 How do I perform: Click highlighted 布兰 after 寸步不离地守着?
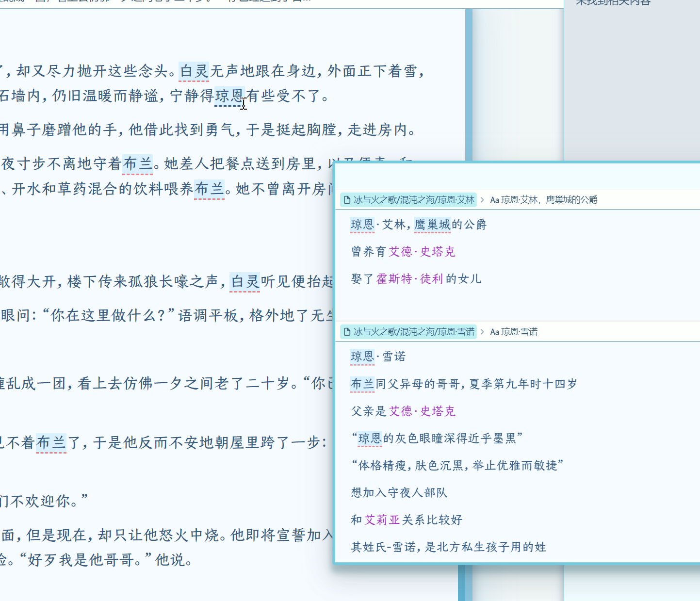tap(138, 164)
